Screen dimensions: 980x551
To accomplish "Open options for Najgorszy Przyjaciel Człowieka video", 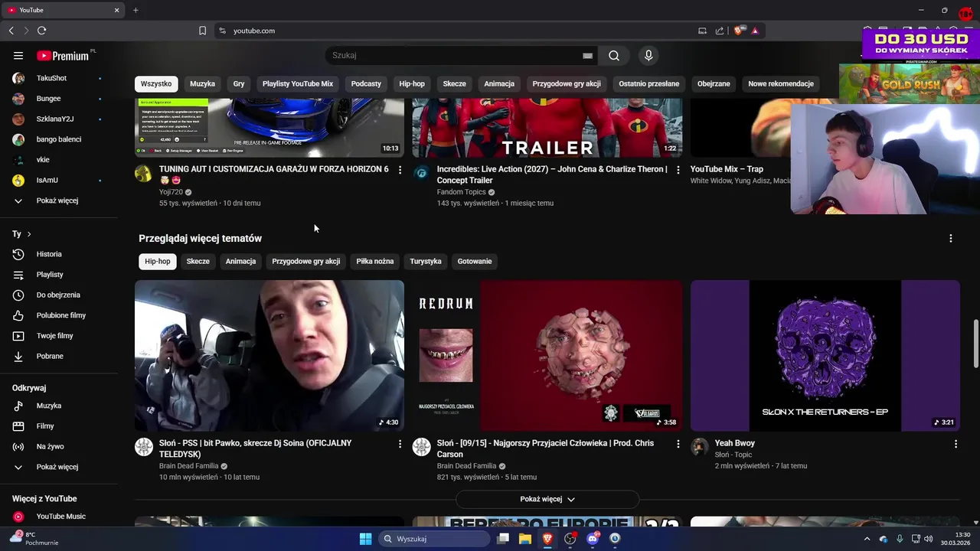I will [x=678, y=444].
